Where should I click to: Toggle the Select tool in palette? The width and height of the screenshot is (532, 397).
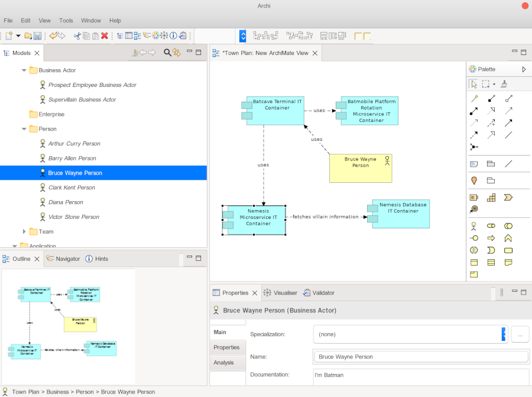tap(473, 84)
